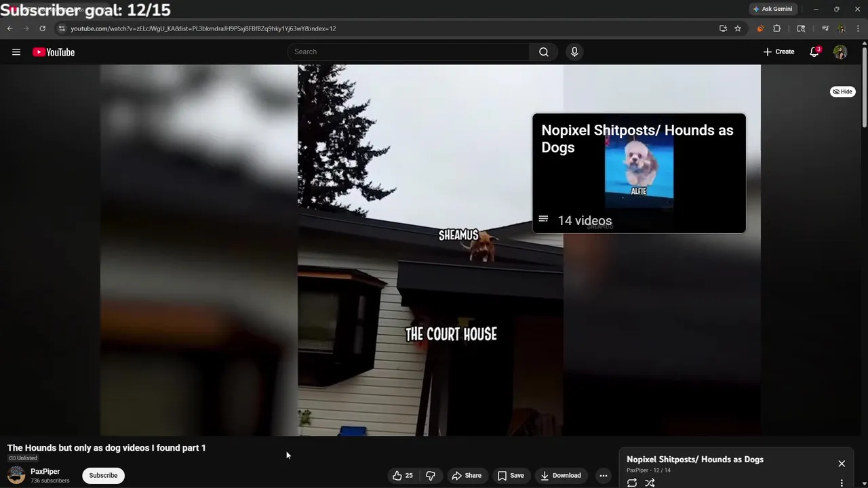Click the address bar URL
This screenshot has height=488, width=868.
(x=203, y=28)
